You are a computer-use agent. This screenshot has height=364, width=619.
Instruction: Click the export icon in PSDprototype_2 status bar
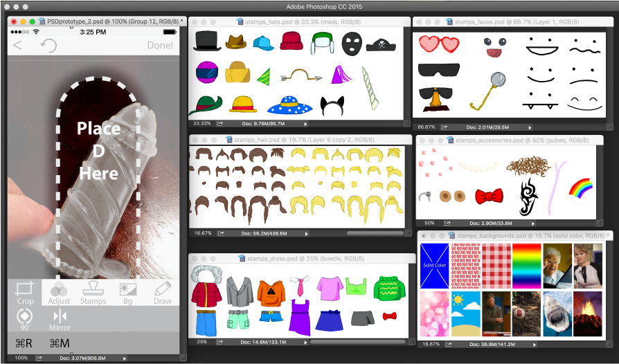tap(39, 358)
